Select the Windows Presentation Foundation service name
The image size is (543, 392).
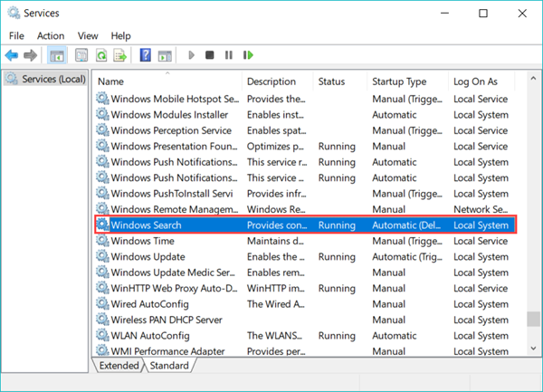pyautogui.click(x=174, y=146)
